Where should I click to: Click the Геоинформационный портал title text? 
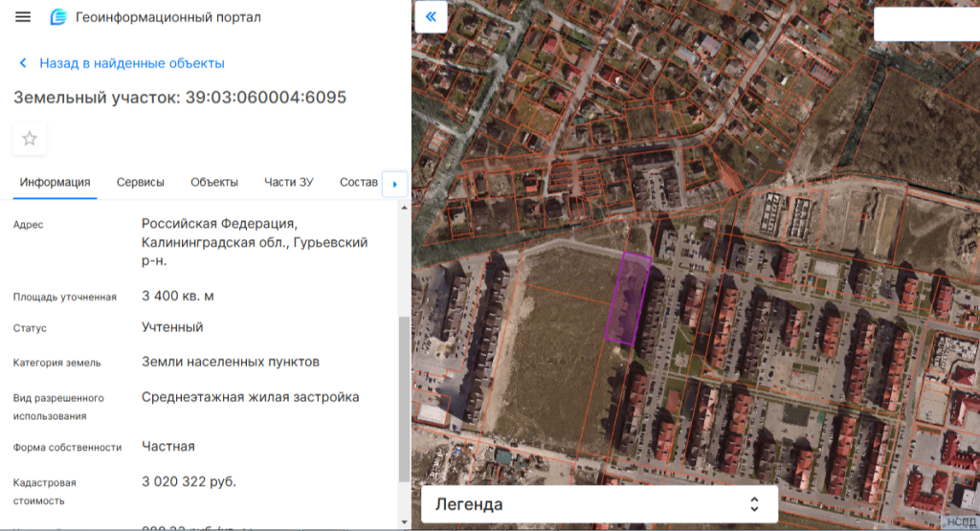coord(167,17)
